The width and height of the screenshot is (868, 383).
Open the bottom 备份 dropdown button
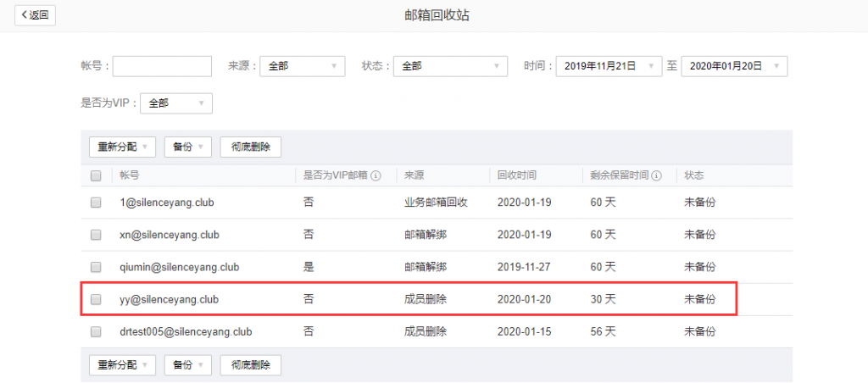tap(187, 365)
